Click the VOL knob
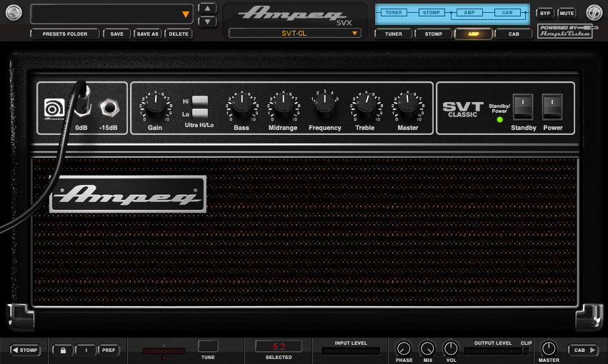Screen dimensions: 608x364 tap(451, 348)
